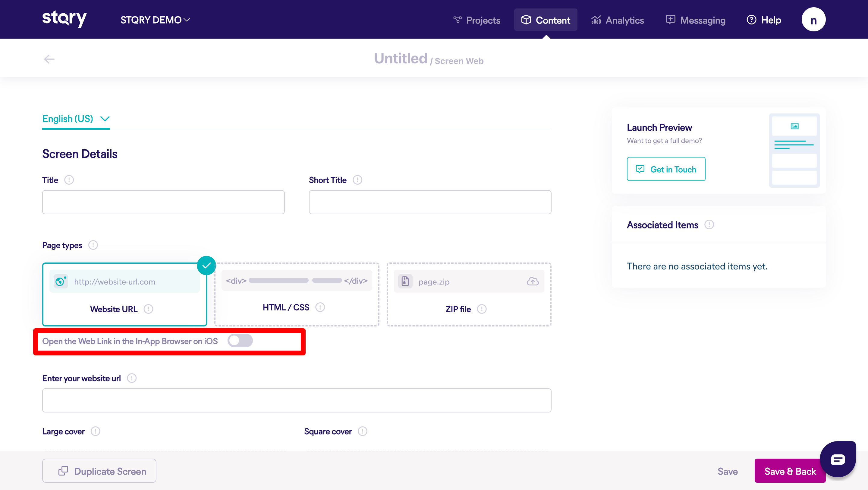Select the Website URL page type
Image resolution: width=868 pixels, height=490 pixels.
[x=124, y=294]
